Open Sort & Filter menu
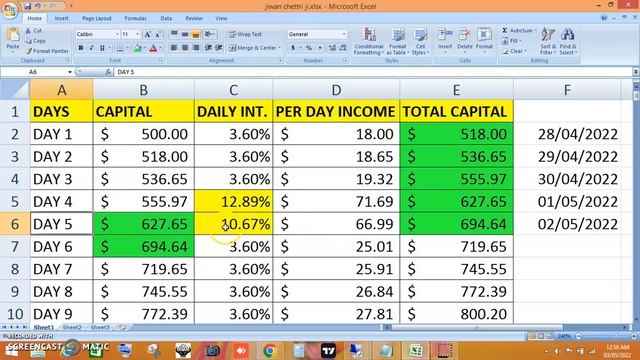640x360 pixels. coord(548,41)
